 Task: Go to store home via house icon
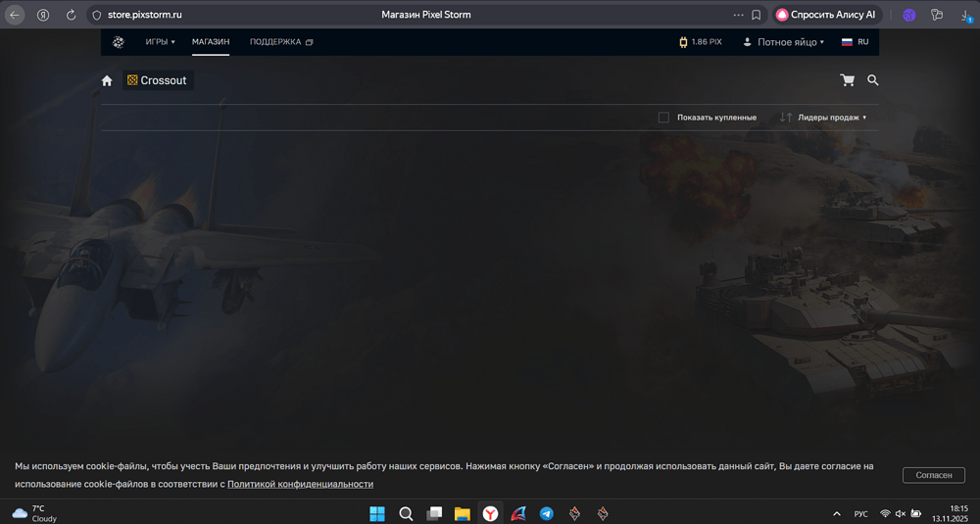pos(107,81)
